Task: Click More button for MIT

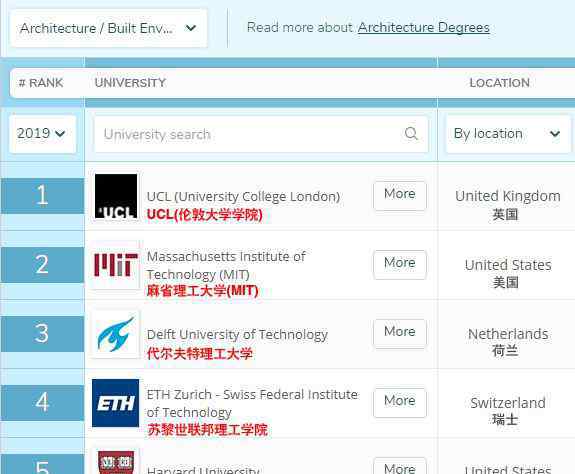Action: pos(400,264)
